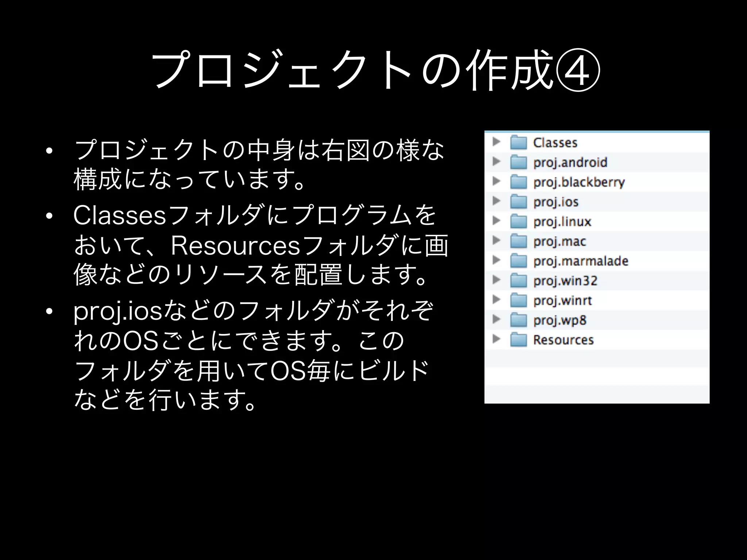Screen dimensions: 747x560
Task: Select the proj.winrt folder name
Action: point(562,301)
